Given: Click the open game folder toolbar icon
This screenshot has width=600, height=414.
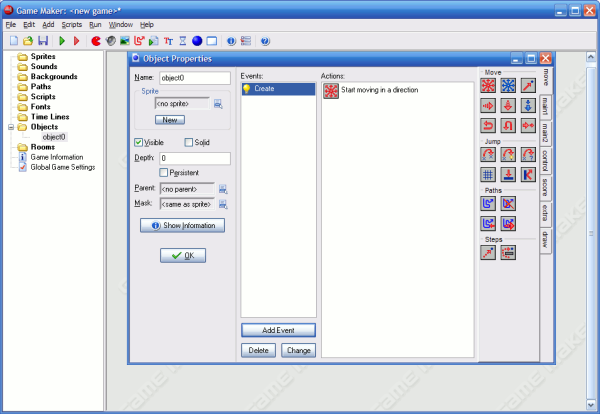Looking at the screenshot, I should (x=28, y=41).
